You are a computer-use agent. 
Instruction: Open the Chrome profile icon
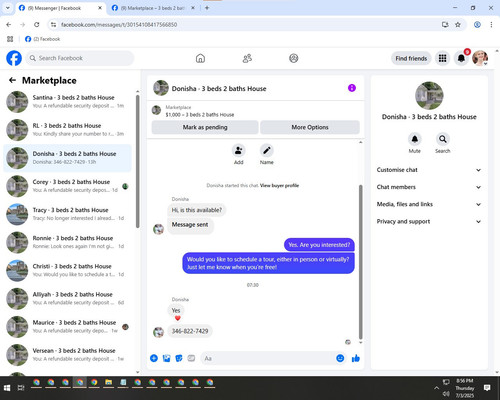pyautogui.click(x=477, y=25)
